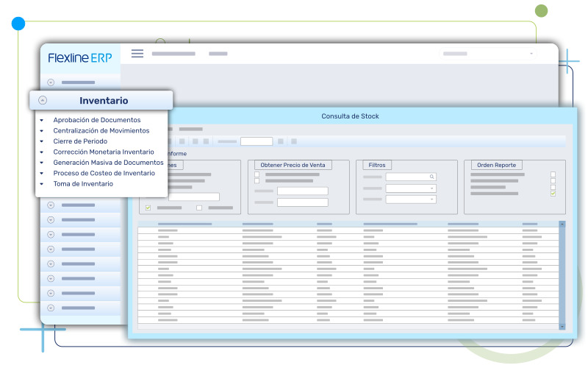The width and height of the screenshot is (588, 368).
Task: Open the hamburger menu icon
Action: click(137, 53)
